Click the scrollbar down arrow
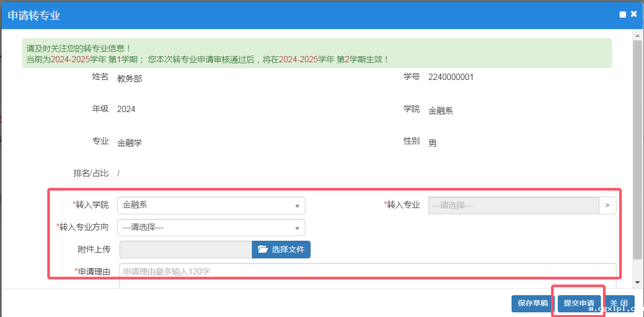Image resolution: width=644 pixels, height=317 pixels. click(x=637, y=283)
